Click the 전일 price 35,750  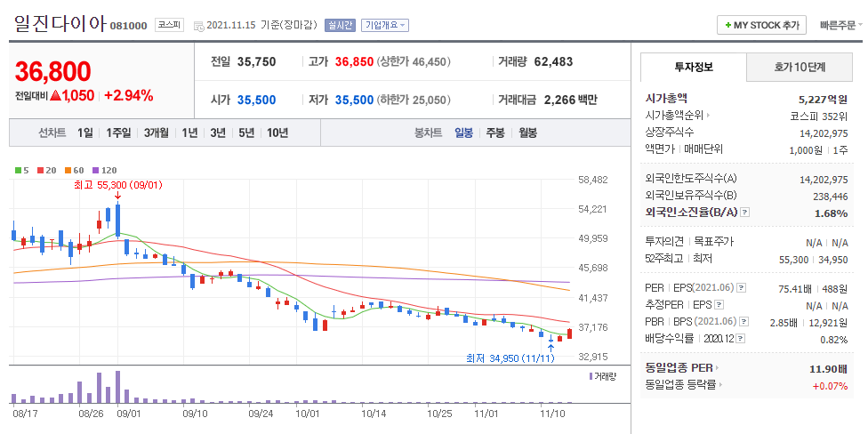(256, 62)
